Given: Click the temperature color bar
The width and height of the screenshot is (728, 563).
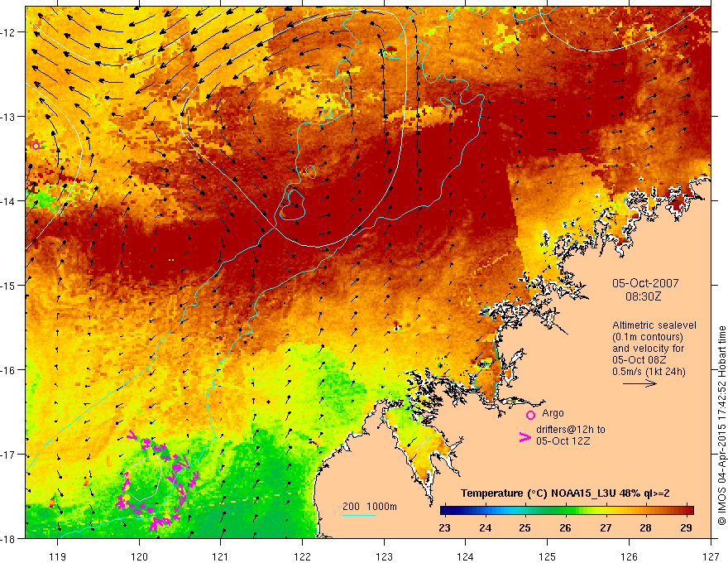Looking at the screenshot, I should pos(567,511).
